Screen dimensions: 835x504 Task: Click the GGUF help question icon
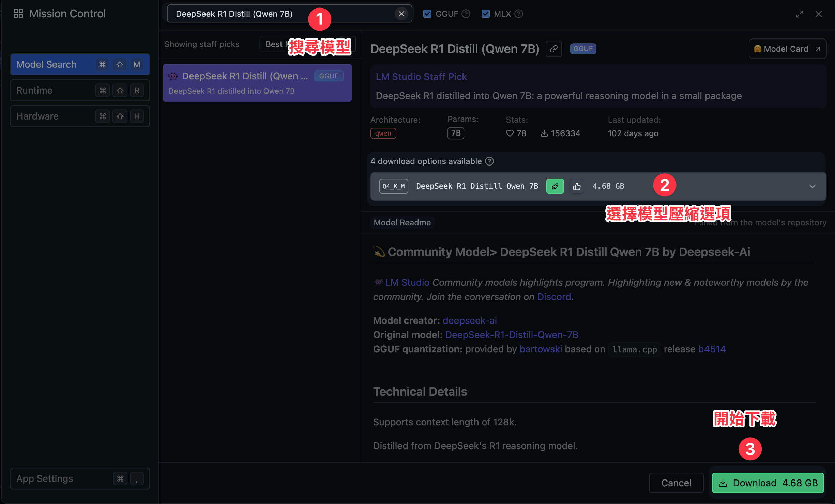point(466,14)
